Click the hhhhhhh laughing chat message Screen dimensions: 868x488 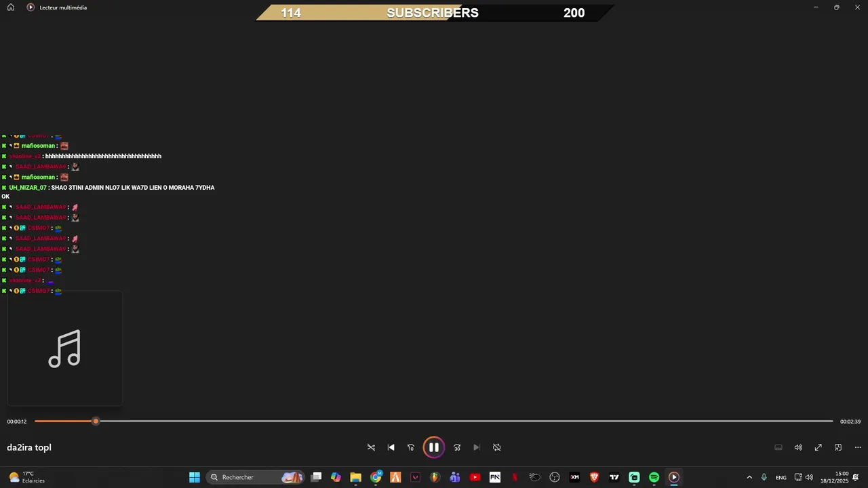(103, 157)
